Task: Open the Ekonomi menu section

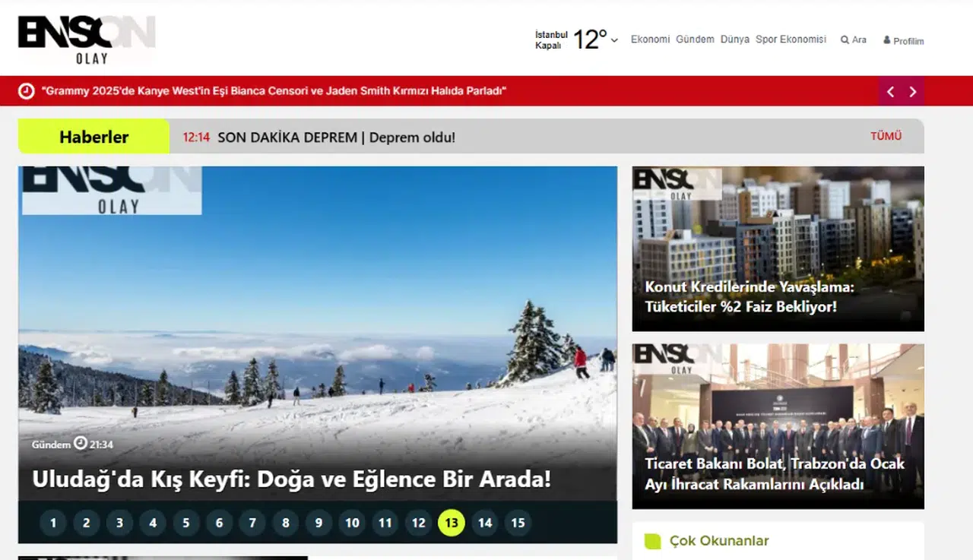Action: [650, 40]
